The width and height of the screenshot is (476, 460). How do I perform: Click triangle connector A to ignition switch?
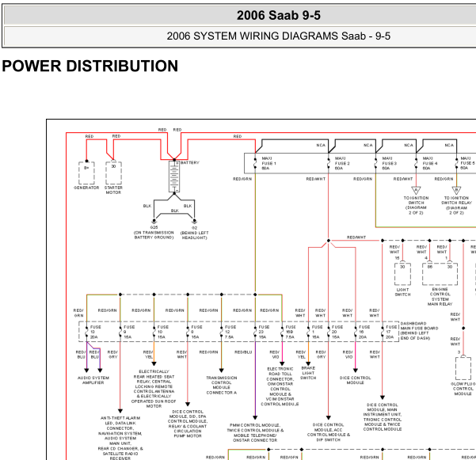[416, 190]
